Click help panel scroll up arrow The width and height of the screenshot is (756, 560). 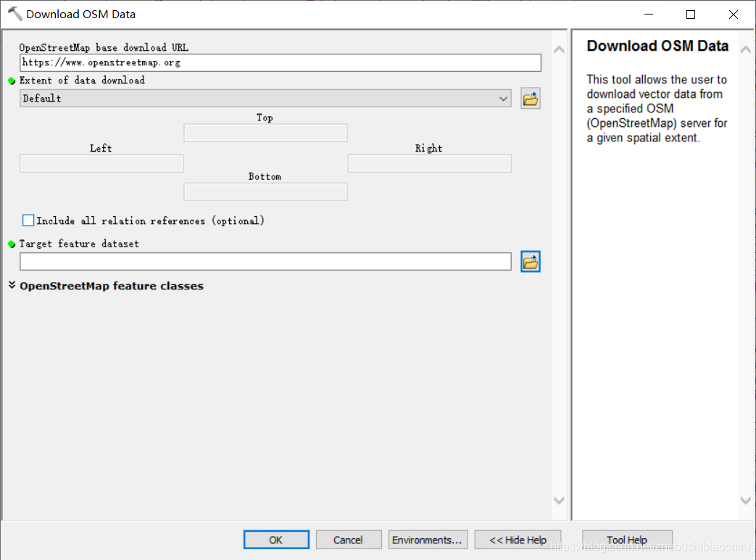[745, 49]
